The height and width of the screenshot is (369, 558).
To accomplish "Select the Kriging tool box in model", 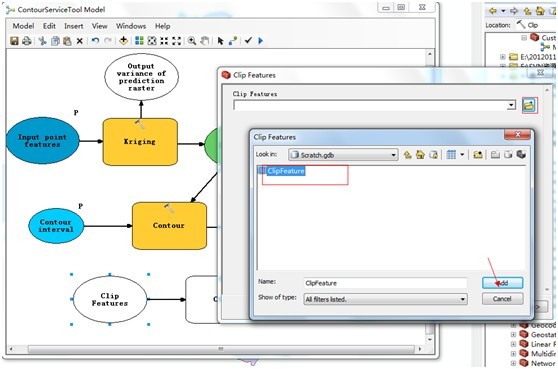I will click(140, 142).
